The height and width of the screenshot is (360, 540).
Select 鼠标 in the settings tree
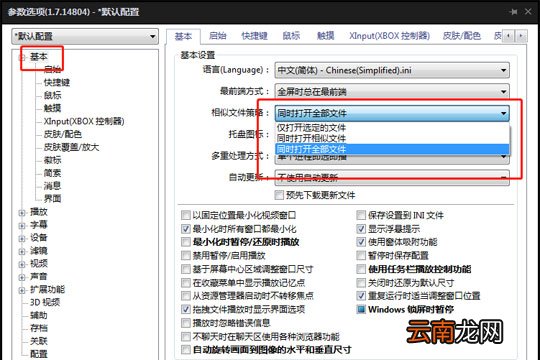click(52, 95)
